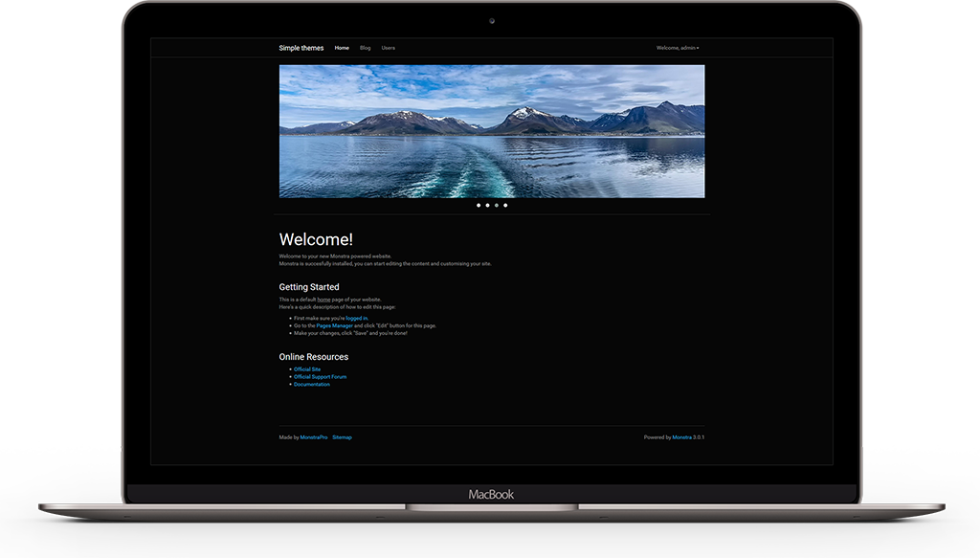This screenshot has width=980, height=558.
Task: Click the Simple themes site title
Action: pyautogui.click(x=301, y=47)
